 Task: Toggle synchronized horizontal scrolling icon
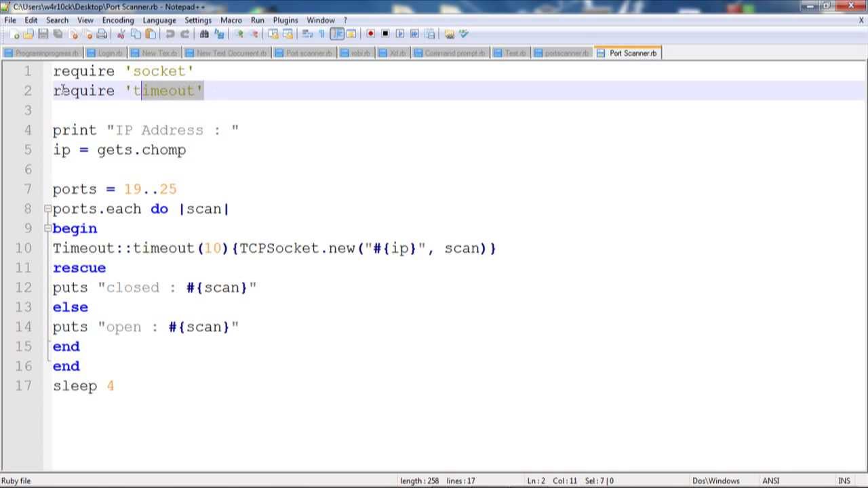click(288, 34)
